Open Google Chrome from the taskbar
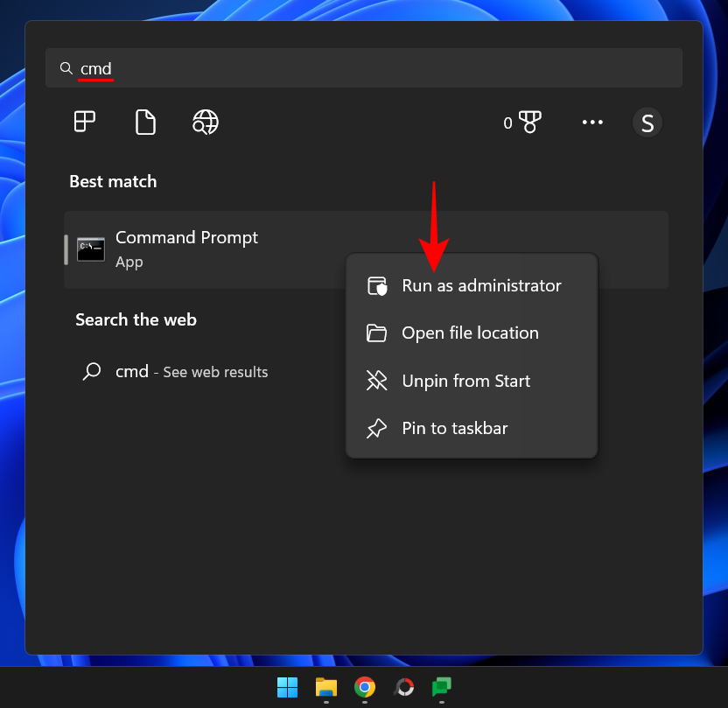728x708 pixels. pyautogui.click(x=365, y=688)
